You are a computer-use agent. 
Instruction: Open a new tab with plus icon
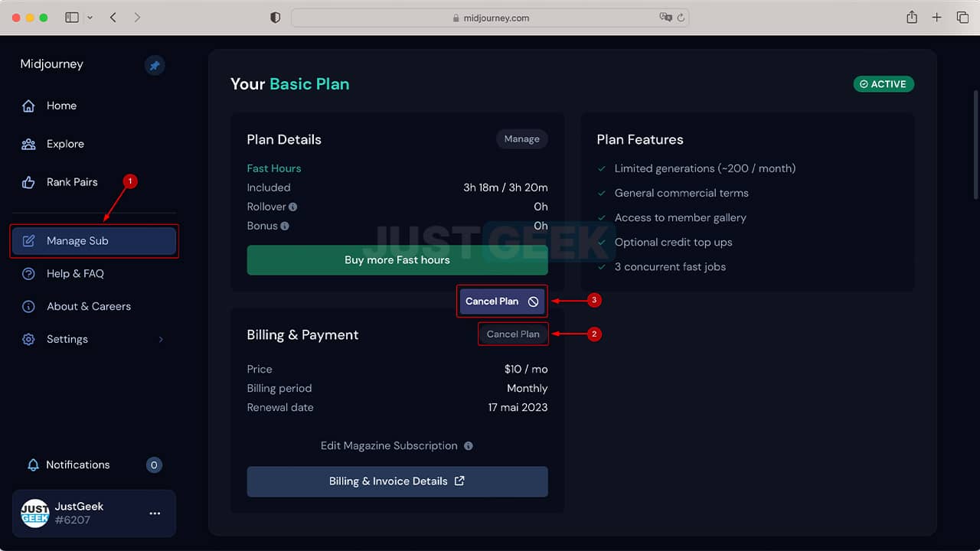pyautogui.click(x=936, y=17)
